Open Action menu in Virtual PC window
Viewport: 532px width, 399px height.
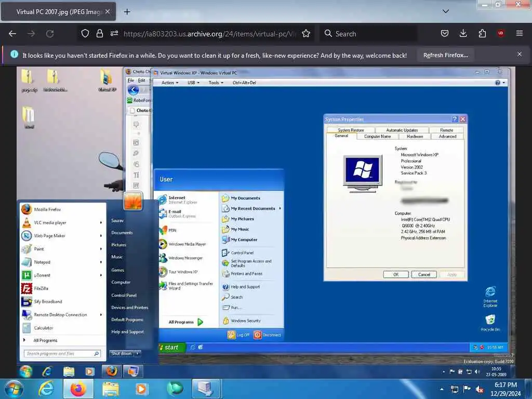(170, 83)
